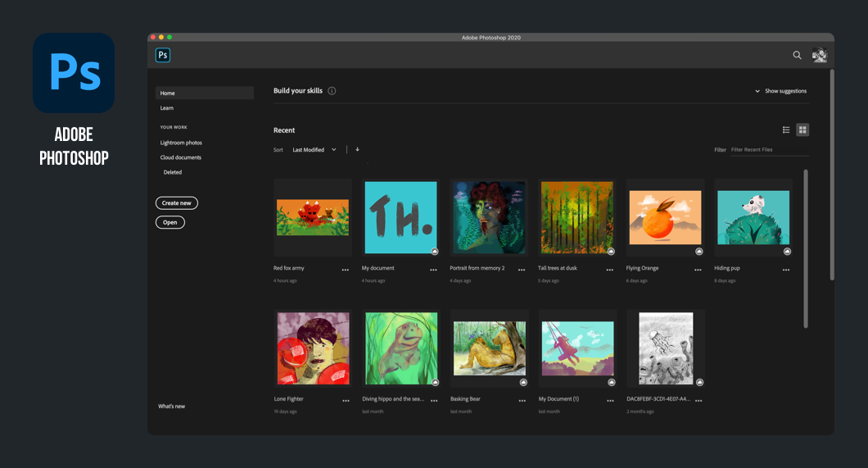Open the Diving hippo thumbnail
Screen dimensions: 868x468
401,348
